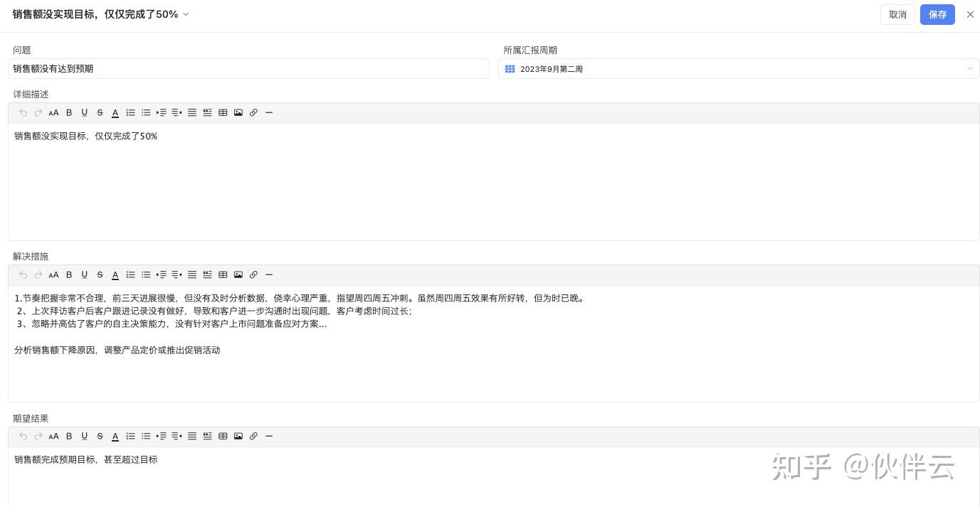The image size is (980, 507).
Task: Decrease indent in the 解决措施 toolbar
Action: click(176, 274)
